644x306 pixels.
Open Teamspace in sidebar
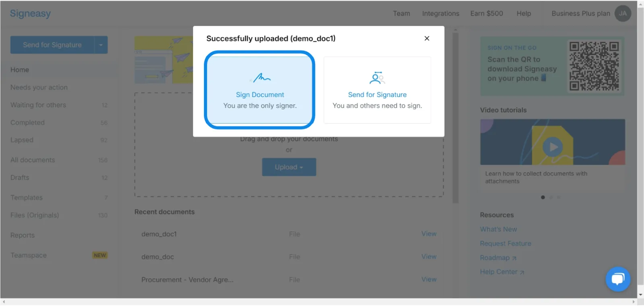(29, 255)
